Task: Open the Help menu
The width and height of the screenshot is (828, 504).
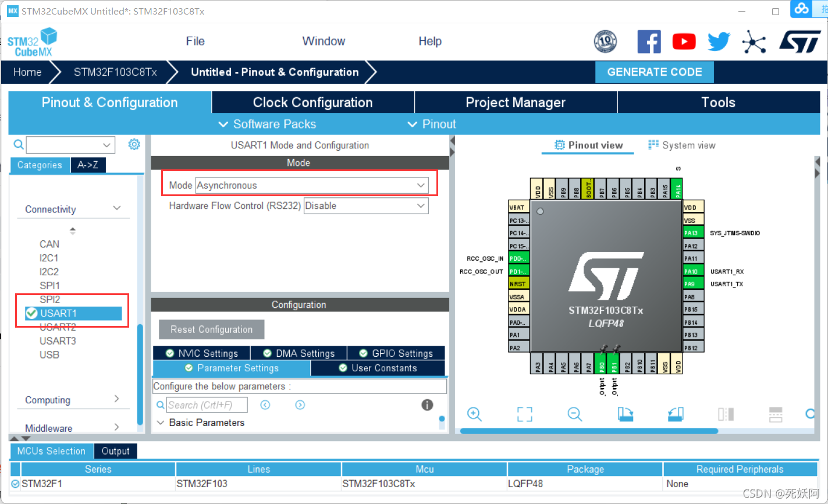Action: [x=430, y=41]
